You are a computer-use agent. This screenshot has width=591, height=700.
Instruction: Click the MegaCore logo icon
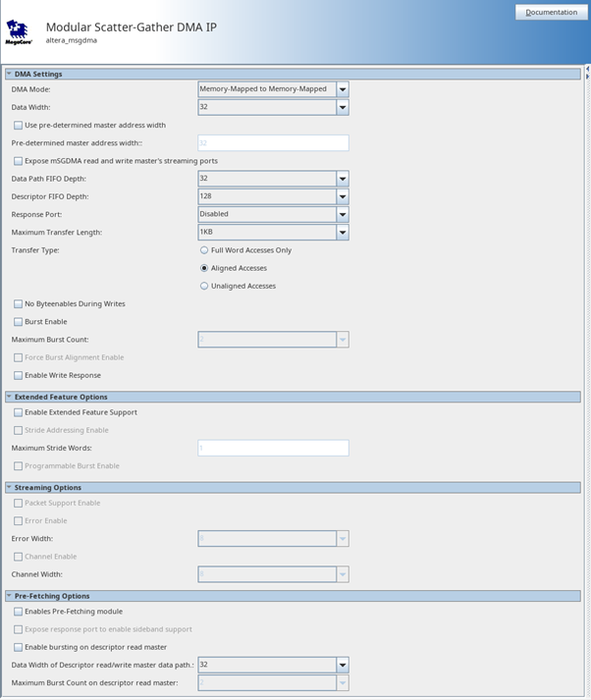click(19, 32)
